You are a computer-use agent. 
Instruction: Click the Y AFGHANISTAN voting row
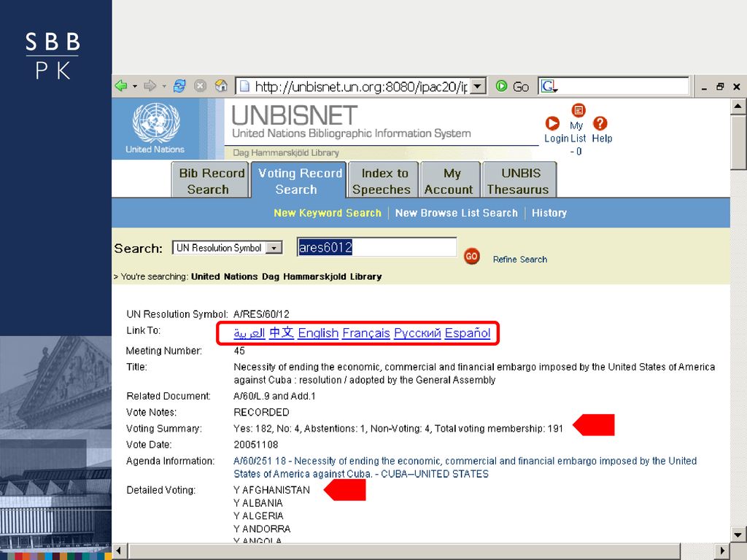pyautogui.click(x=271, y=490)
